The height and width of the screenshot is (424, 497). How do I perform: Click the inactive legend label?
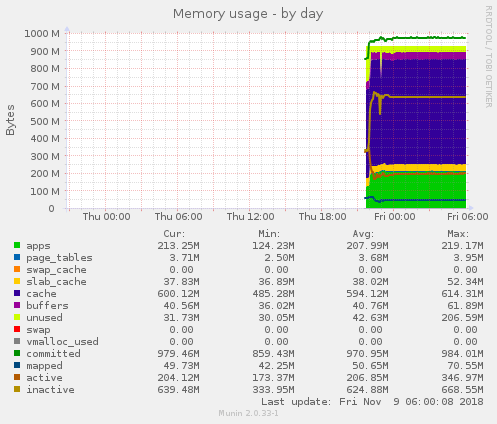[x=50, y=390]
